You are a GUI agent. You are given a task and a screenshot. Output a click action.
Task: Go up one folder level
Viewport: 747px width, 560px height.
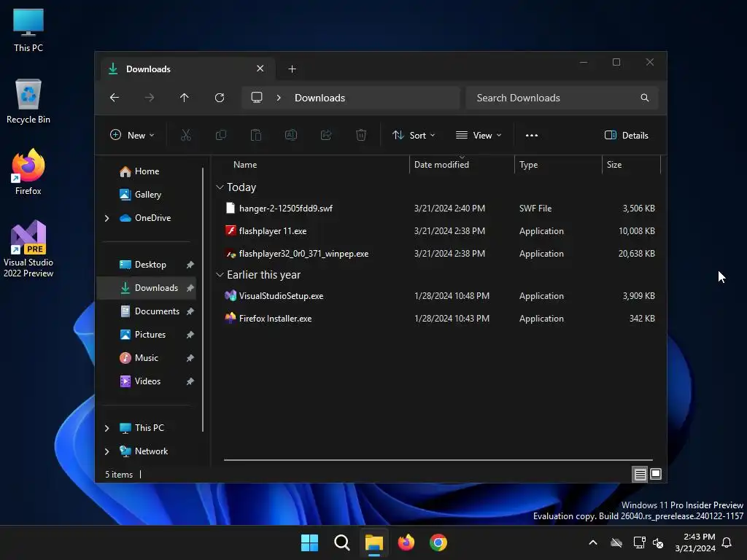(185, 98)
